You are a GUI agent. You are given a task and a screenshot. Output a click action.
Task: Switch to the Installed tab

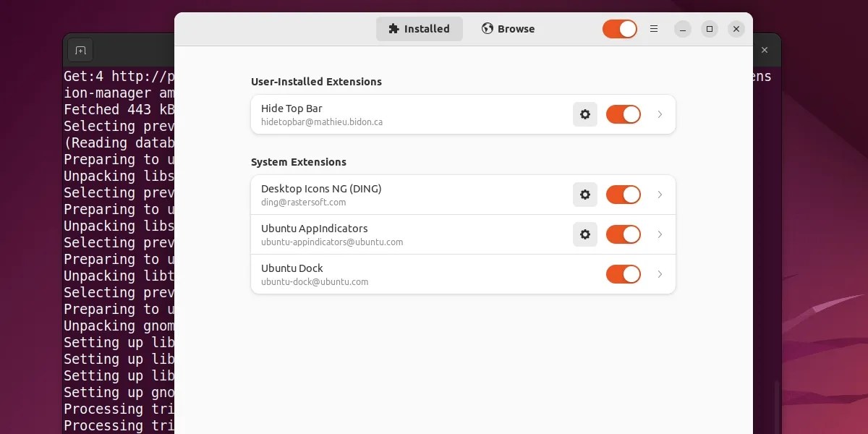[x=420, y=29]
